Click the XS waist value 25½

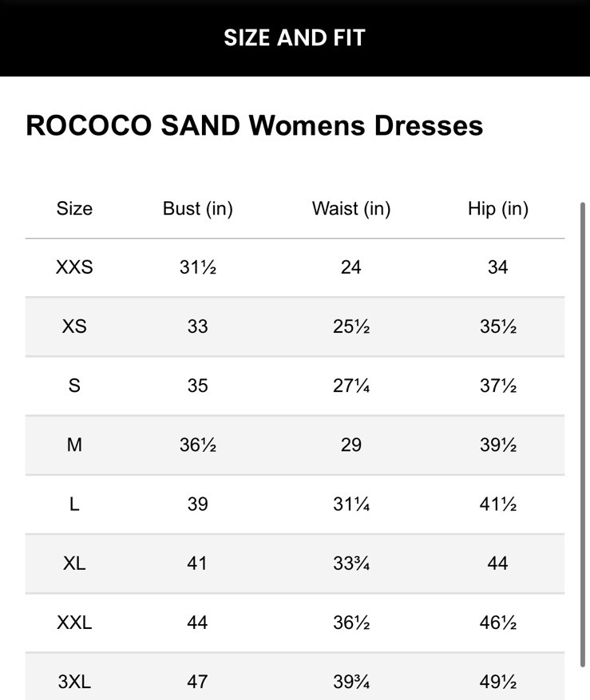(x=350, y=326)
